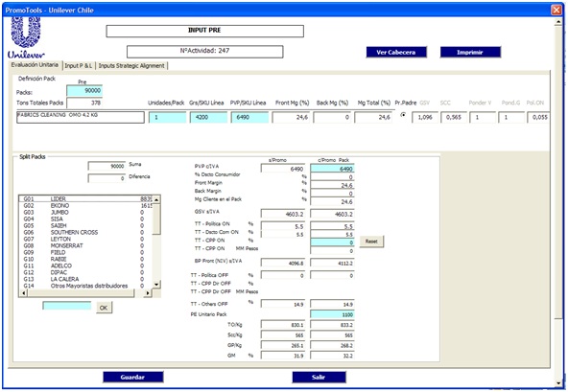Click the Guardar button
The width and height of the screenshot is (568, 392).
click(x=133, y=378)
